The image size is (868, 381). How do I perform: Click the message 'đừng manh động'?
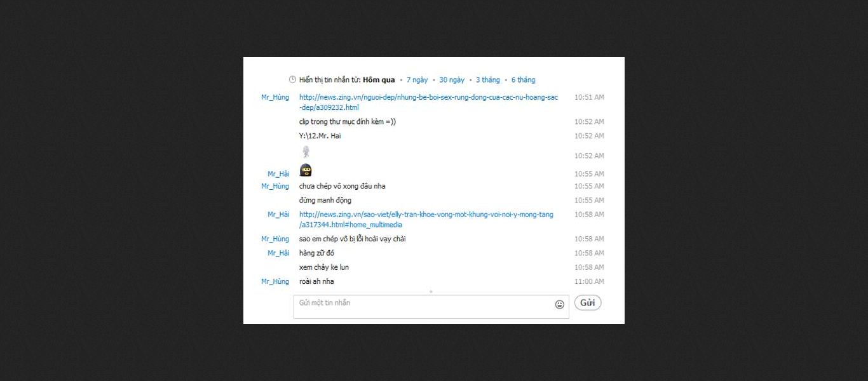click(x=325, y=201)
